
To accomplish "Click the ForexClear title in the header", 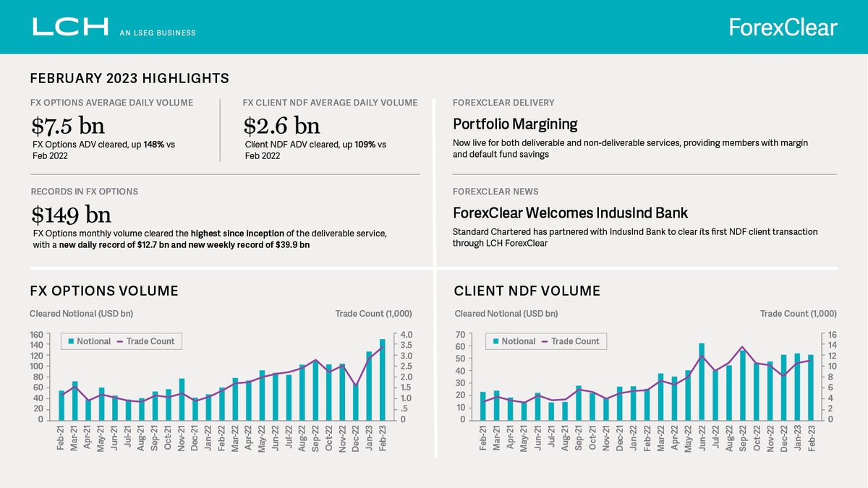I will tap(783, 27).
